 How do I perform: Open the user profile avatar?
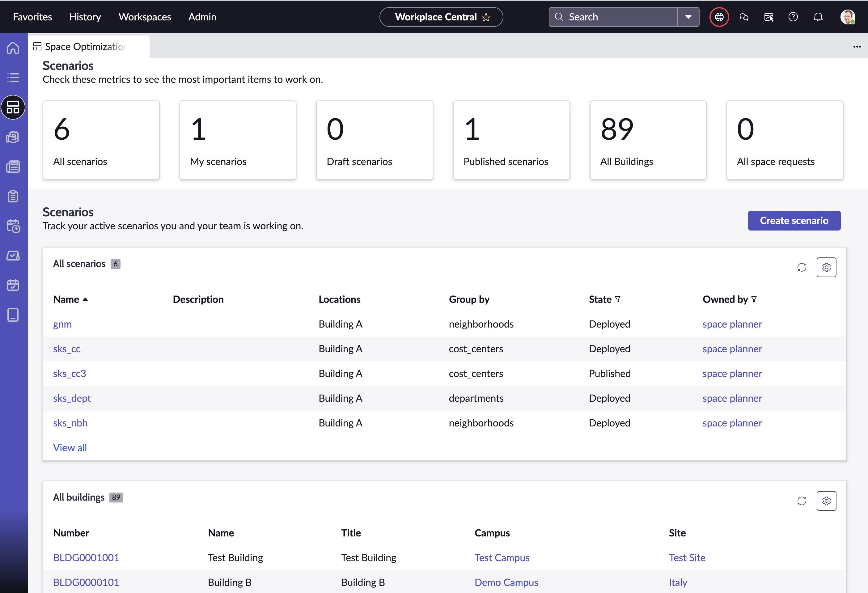(848, 17)
